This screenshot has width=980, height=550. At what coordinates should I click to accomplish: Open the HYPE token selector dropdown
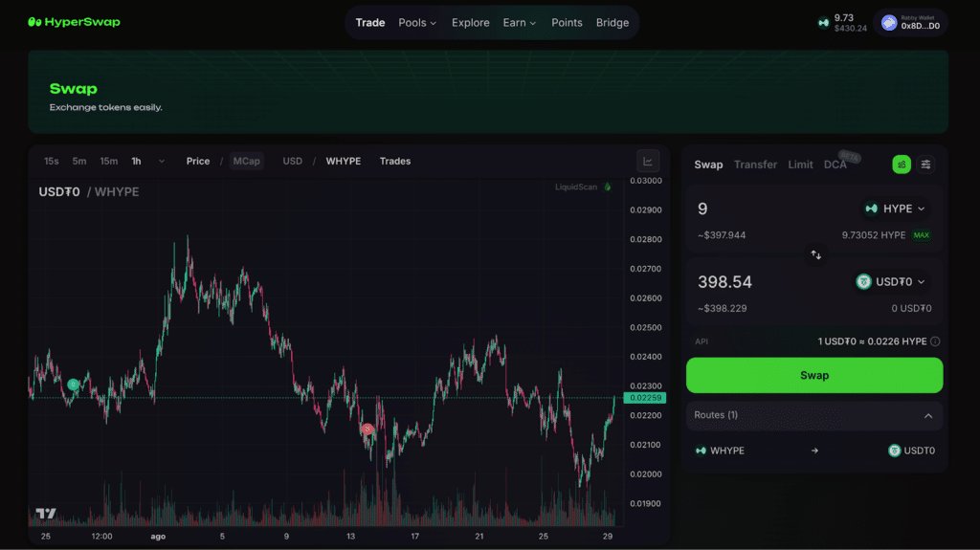[895, 209]
